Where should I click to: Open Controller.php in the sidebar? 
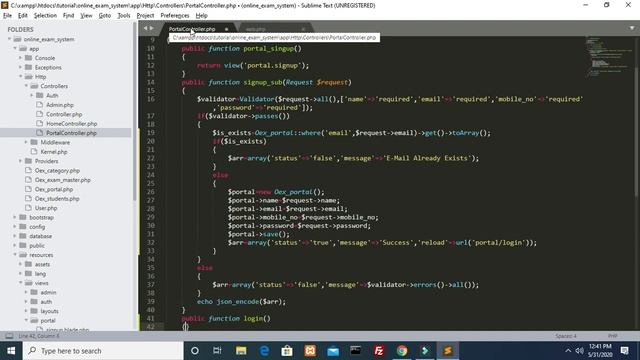pyautogui.click(x=64, y=114)
